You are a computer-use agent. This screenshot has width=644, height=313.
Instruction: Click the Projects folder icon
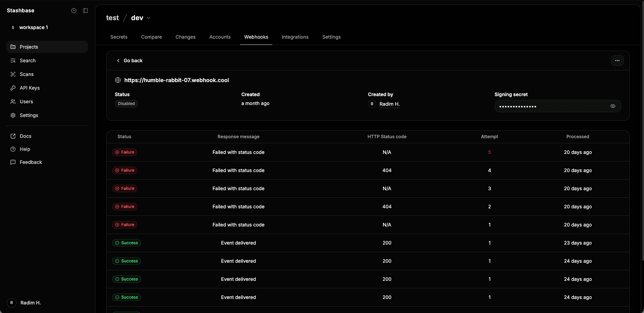[x=13, y=47]
